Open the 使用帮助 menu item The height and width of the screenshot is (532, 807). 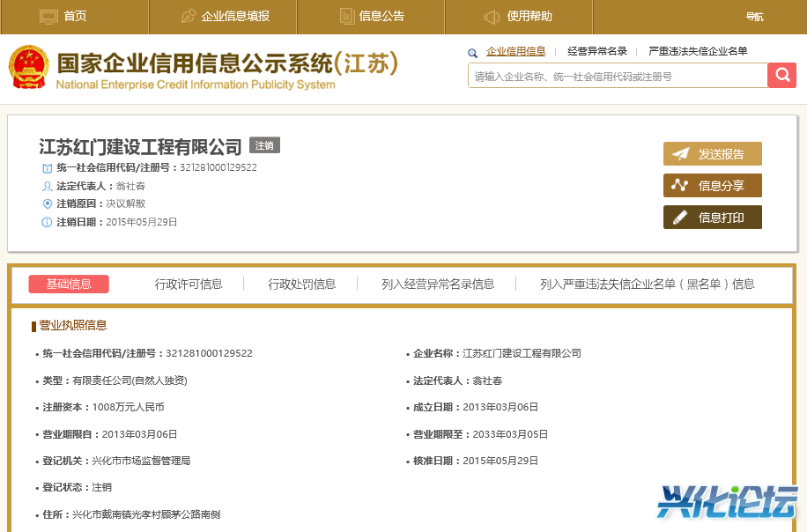click(x=519, y=17)
